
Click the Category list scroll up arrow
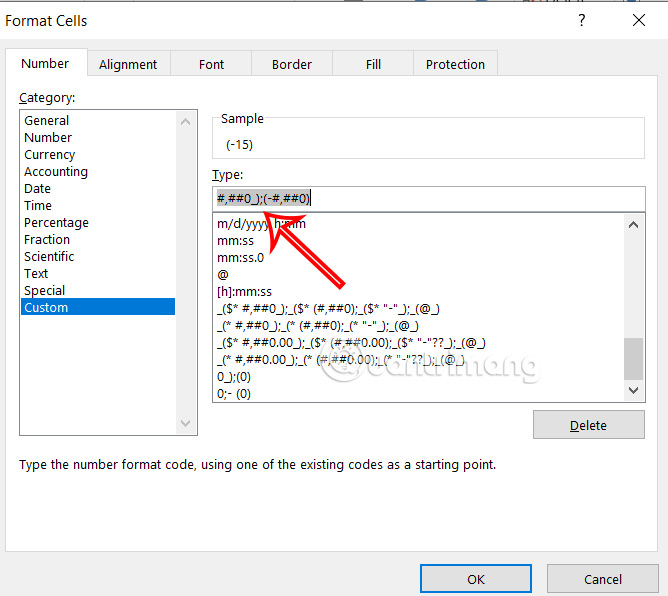point(185,122)
